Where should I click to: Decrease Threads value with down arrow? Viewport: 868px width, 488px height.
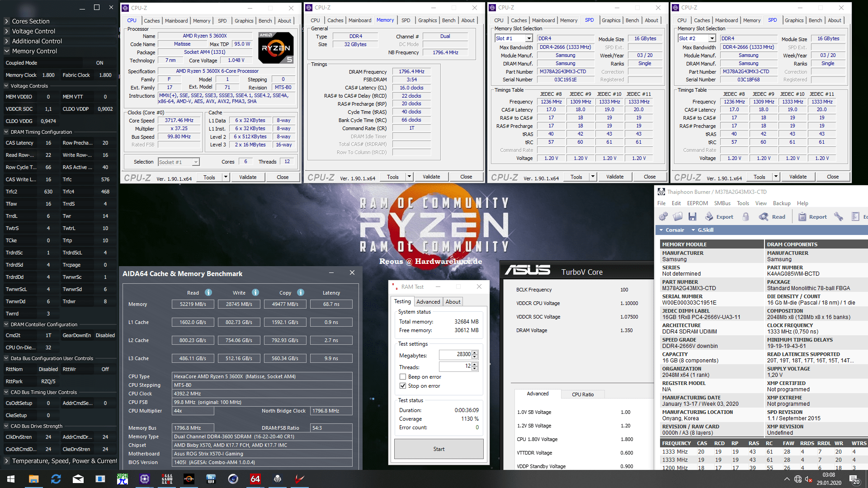click(x=475, y=369)
